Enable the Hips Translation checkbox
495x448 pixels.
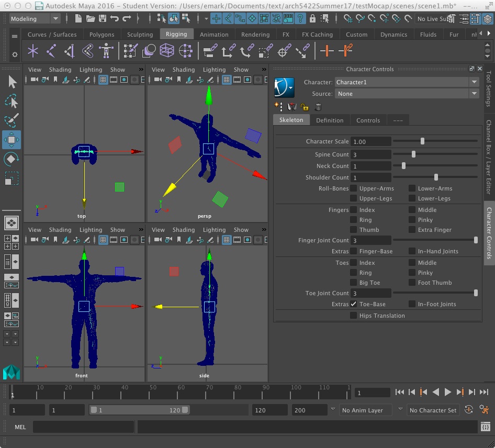(x=354, y=316)
